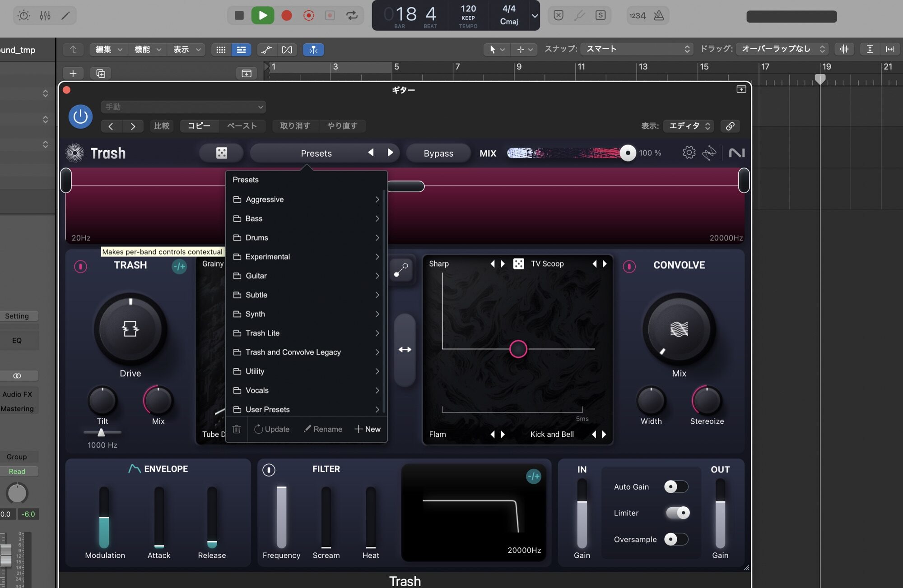Toggle the Catch playhead button
This screenshot has width=903, height=588.
coord(313,50)
